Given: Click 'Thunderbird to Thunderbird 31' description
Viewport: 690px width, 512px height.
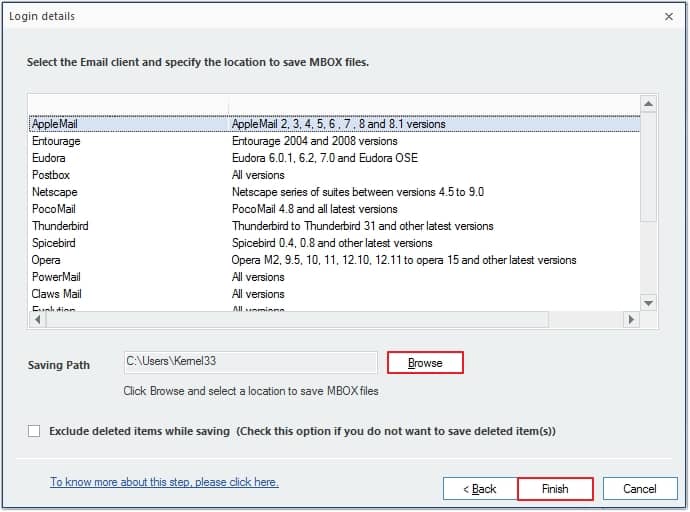Looking at the screenshot, I should point(363,226).
